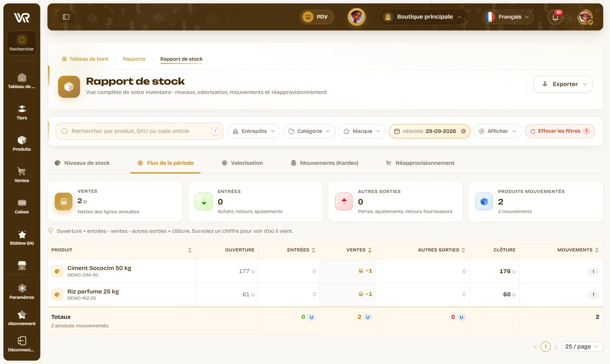Viewport: 610px width, 364px height.
Task: Open the boutique shop icon in sidebar
Action: [22, 265]
